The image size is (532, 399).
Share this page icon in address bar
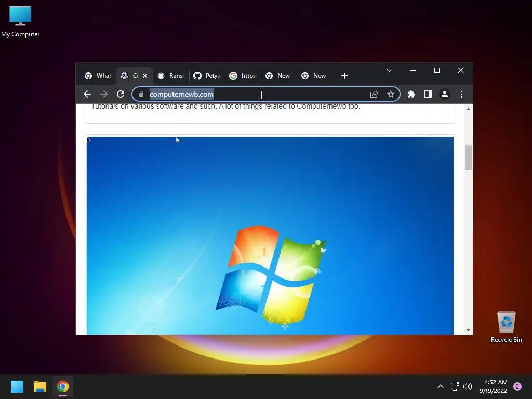click(374, 95)
